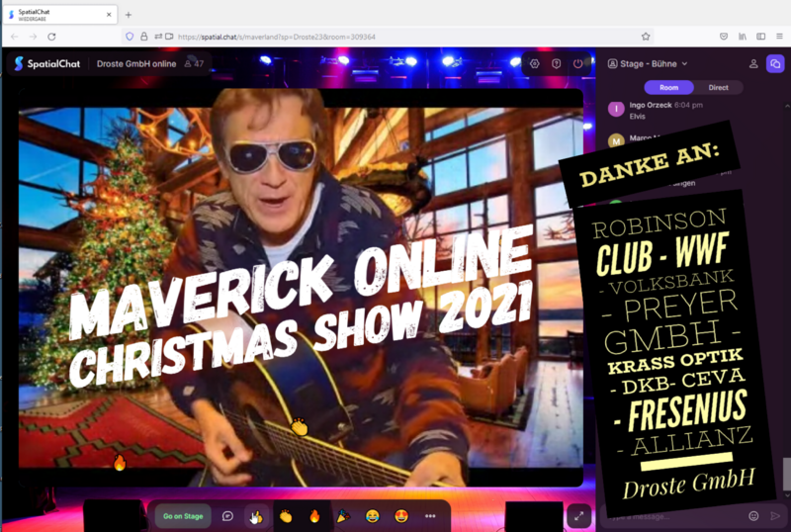The image size is (791, 532).
Task: Send fire emoji reaction
Action: click(x=314, y=516)
